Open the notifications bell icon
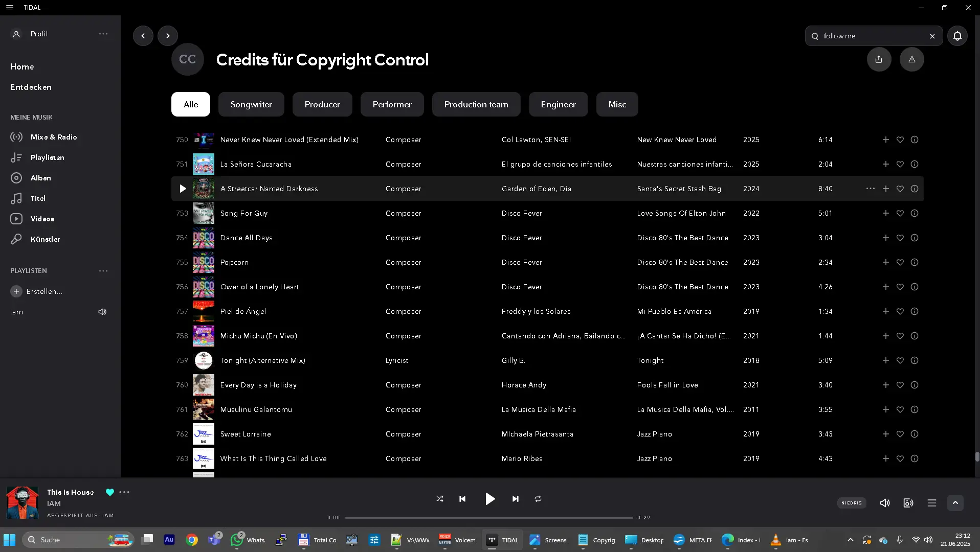 click(957, 36)
